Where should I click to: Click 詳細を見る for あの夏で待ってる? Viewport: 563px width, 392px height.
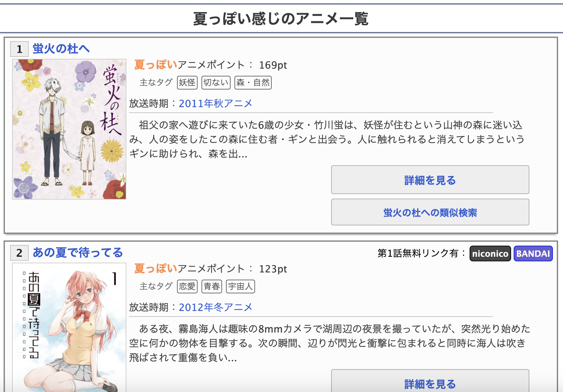click(430, 381)
